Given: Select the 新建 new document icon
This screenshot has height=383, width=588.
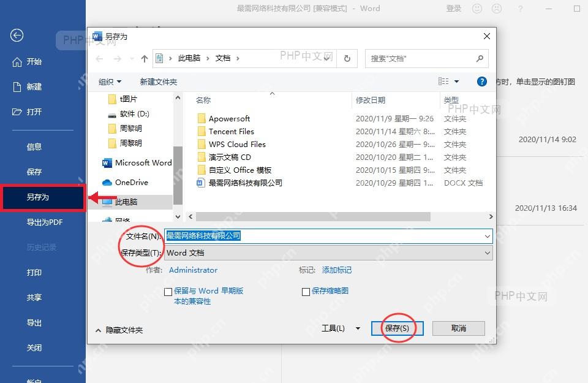Looking at the screenshot, I should pos(17,87).
